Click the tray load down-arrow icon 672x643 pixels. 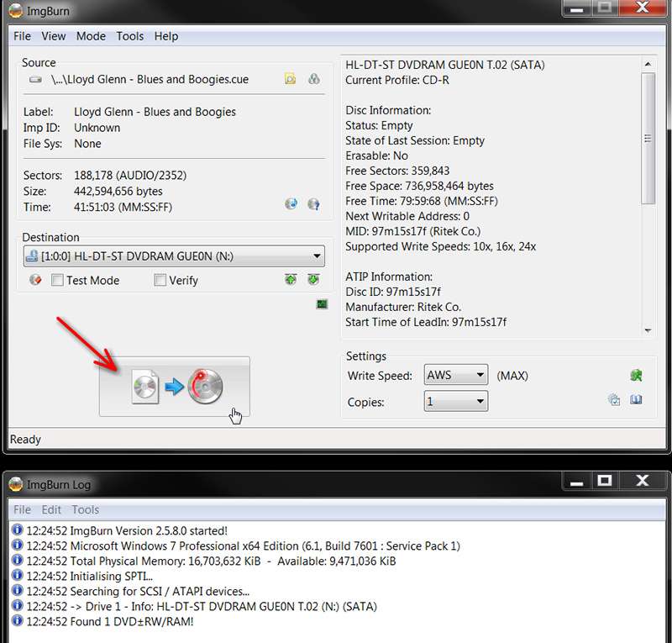pos(313,280)
